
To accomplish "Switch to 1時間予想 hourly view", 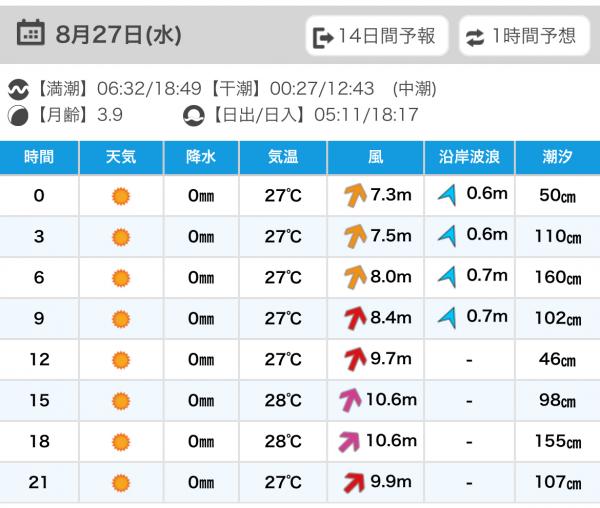I will coord(524,36).
